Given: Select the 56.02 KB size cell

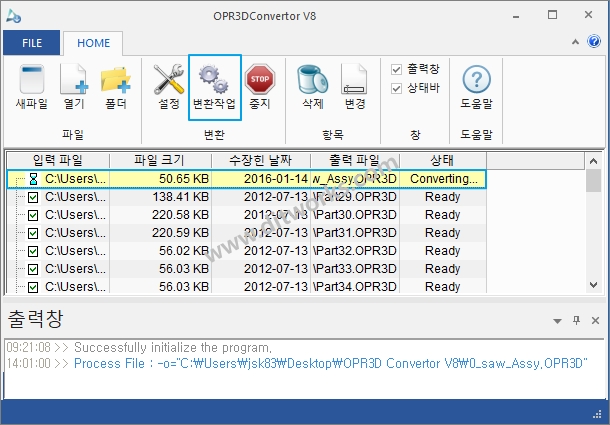Looking at the screenshot, I should pos(161,251).
